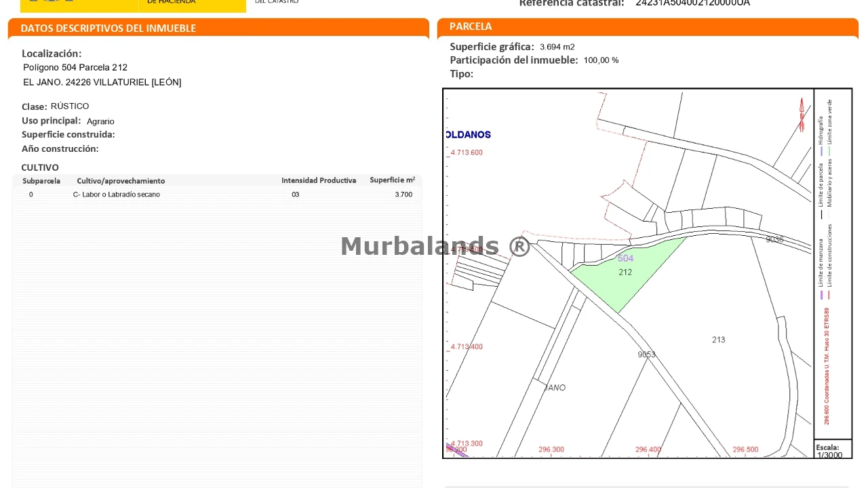Screen dimensions: 868x488
Task: Click parcel number 213 on the map
Action: point(719,340)
